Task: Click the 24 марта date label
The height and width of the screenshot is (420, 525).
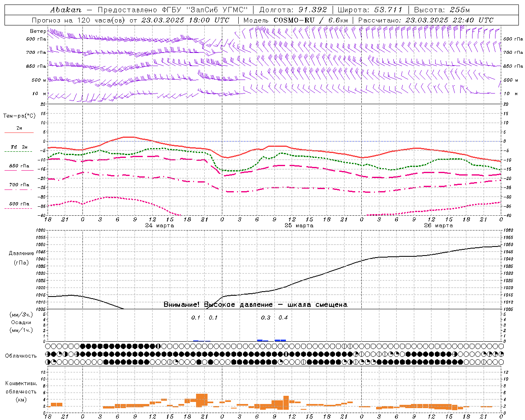Action: (x=160, y=226)
